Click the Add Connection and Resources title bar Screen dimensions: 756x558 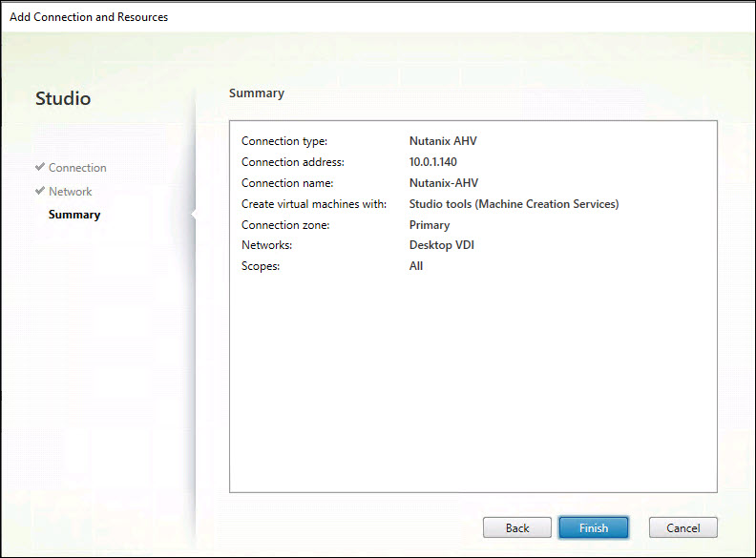click(x=89, y=17)
